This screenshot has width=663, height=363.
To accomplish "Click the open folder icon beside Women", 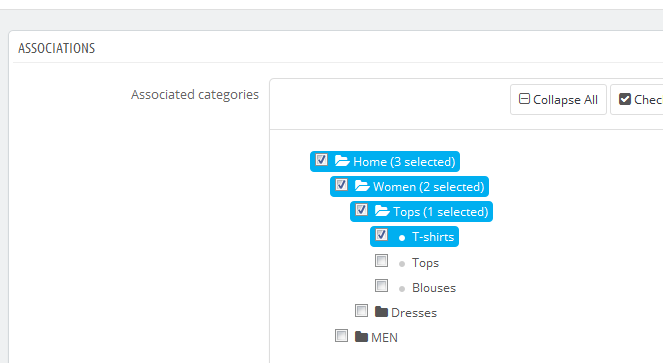I will tap(362, 186).
